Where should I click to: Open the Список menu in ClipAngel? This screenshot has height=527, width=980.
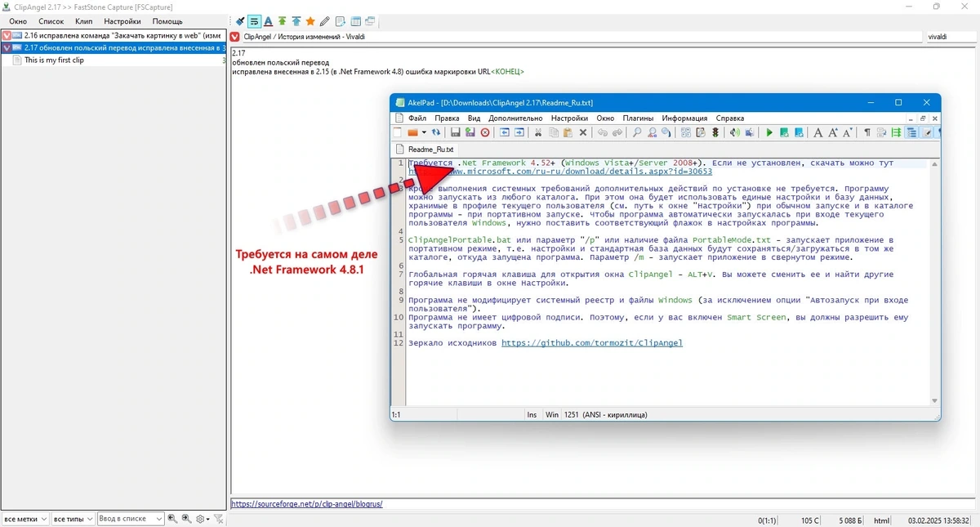51,21
